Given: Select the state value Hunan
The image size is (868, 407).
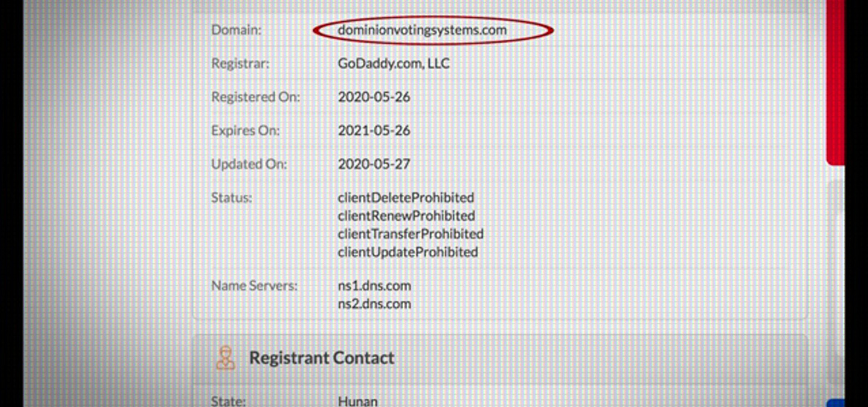Looking at the screenshot, I should point(357,400).
